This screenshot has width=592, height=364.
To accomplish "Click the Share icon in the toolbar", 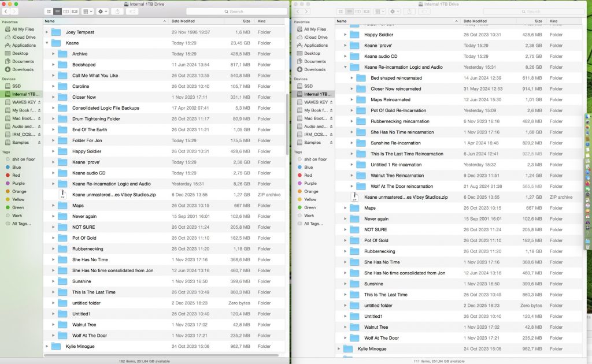I will [x=118, y=11].
